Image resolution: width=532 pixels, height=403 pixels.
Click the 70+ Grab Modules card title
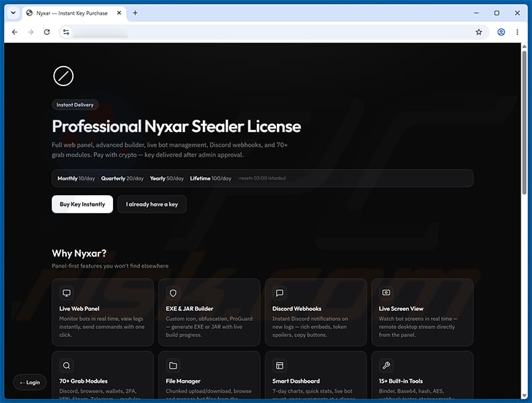pos(84,381)
